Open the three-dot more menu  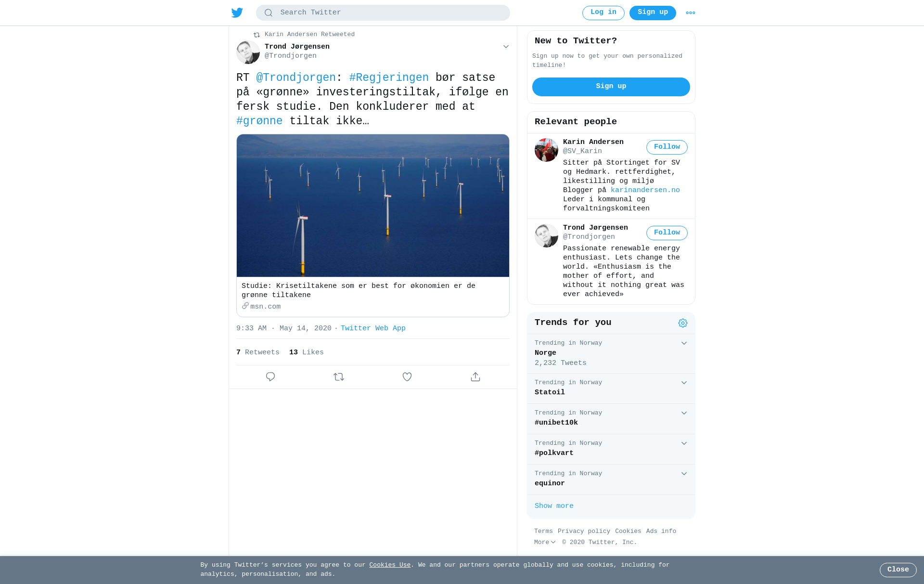(x=691, y=13)
